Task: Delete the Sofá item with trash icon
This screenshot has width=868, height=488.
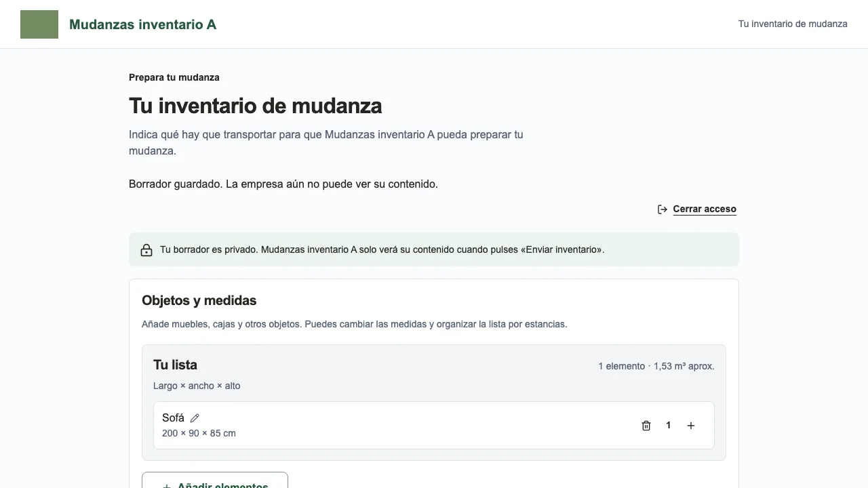Action: pos(646,426)
